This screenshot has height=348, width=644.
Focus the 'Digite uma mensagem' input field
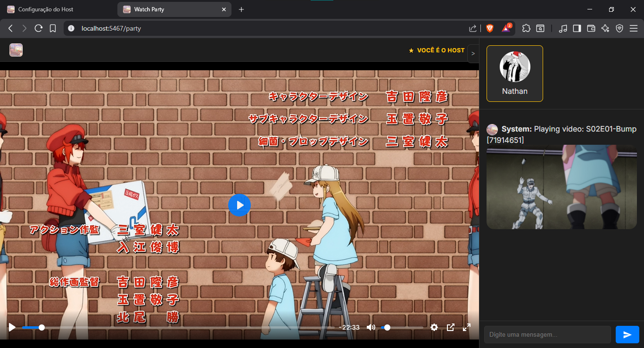(x=547, y=334)
